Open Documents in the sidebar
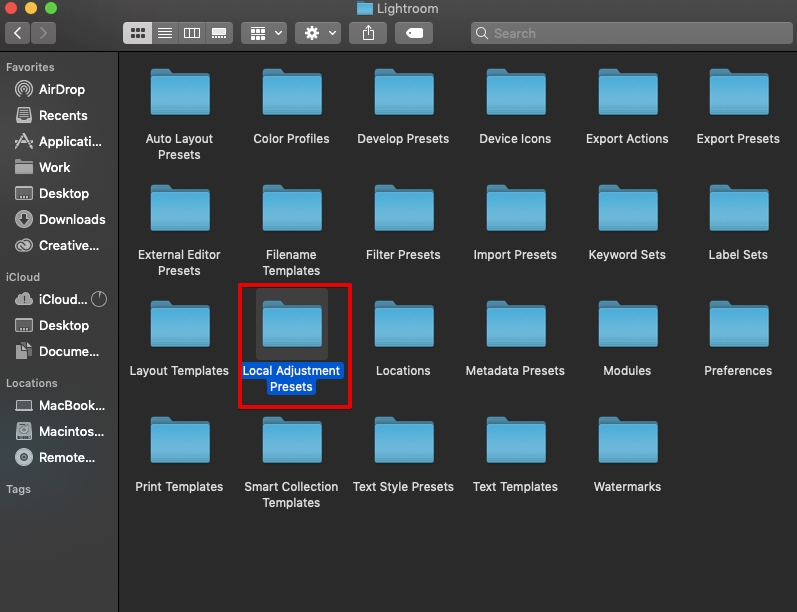Screen dimensions: 797x612 tap(59, 351)
